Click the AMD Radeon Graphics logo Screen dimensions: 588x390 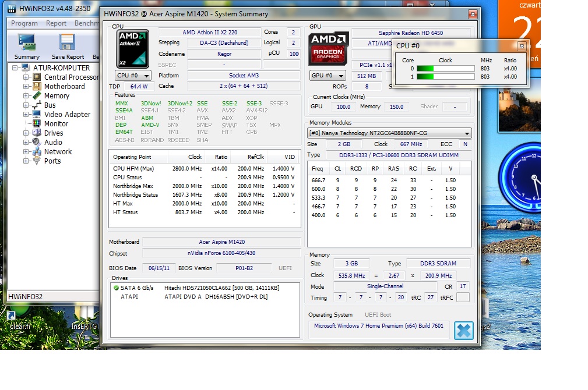click(328, 49)
